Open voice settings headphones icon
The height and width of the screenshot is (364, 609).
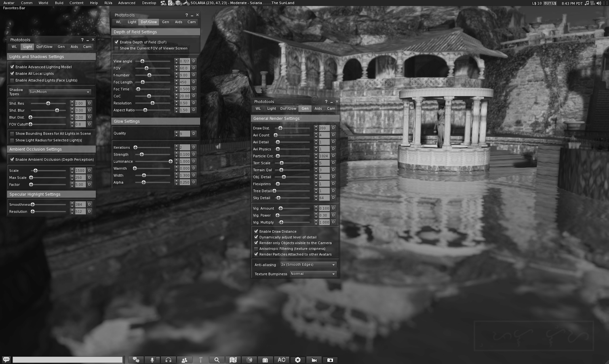(x=168, y=360)
